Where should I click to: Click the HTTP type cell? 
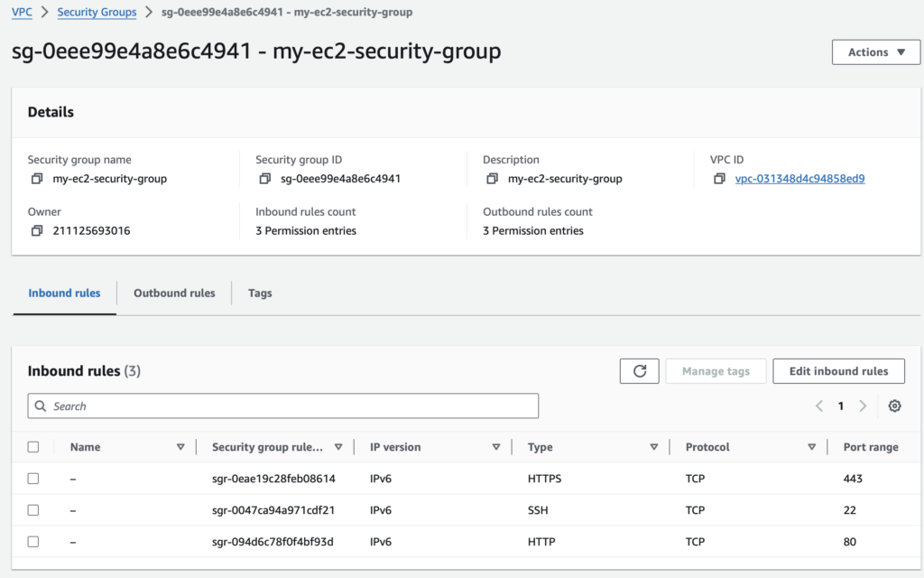(541, 542)
